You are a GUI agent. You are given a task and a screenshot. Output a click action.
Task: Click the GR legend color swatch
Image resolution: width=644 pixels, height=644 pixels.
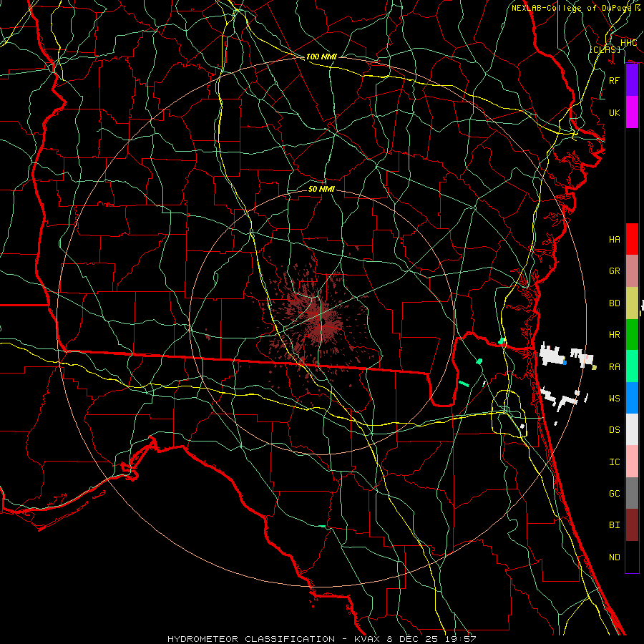click(632, 271)
